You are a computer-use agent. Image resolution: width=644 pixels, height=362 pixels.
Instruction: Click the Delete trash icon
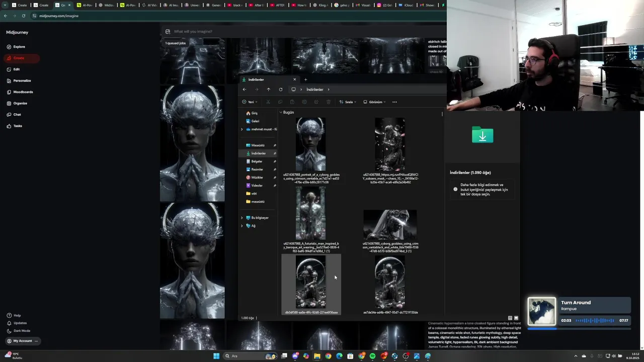329,102
